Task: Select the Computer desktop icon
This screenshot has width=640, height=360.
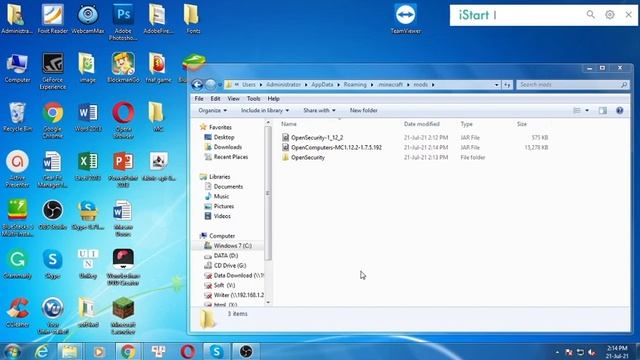Action: [x=17, y=68]
